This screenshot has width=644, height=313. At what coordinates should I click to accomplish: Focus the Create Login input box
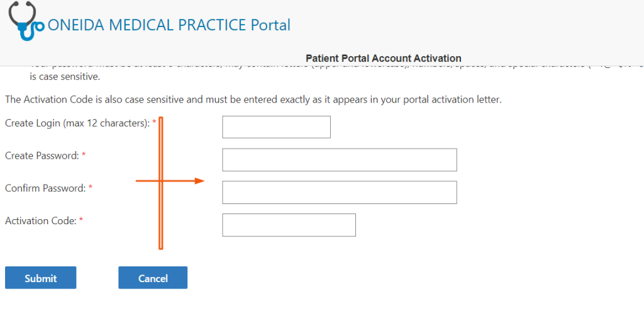coord(277,127)
